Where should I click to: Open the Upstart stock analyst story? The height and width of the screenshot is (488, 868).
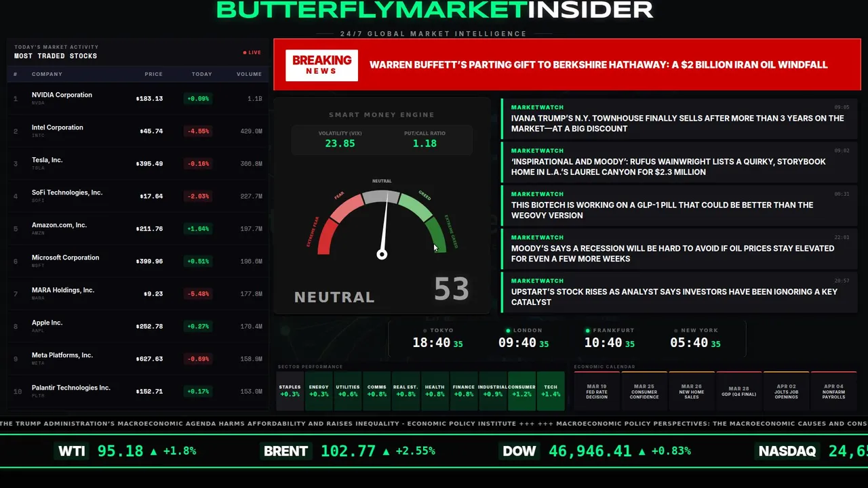click(x=679, y=292)
